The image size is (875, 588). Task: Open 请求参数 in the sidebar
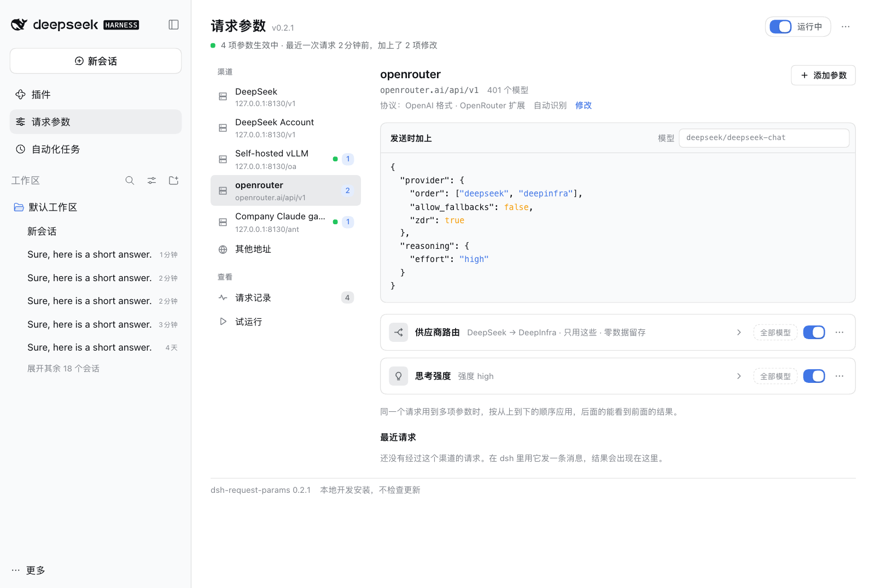point(96,121)
